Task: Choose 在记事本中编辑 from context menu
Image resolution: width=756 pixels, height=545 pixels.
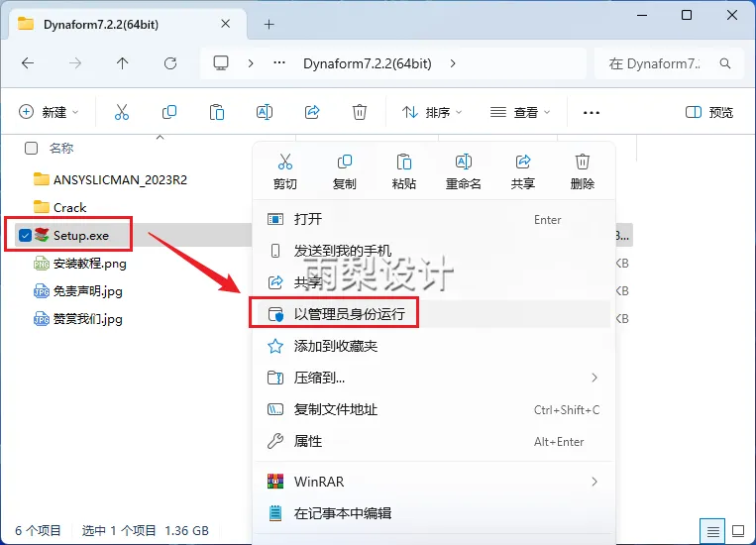Action: click(432, 513)
